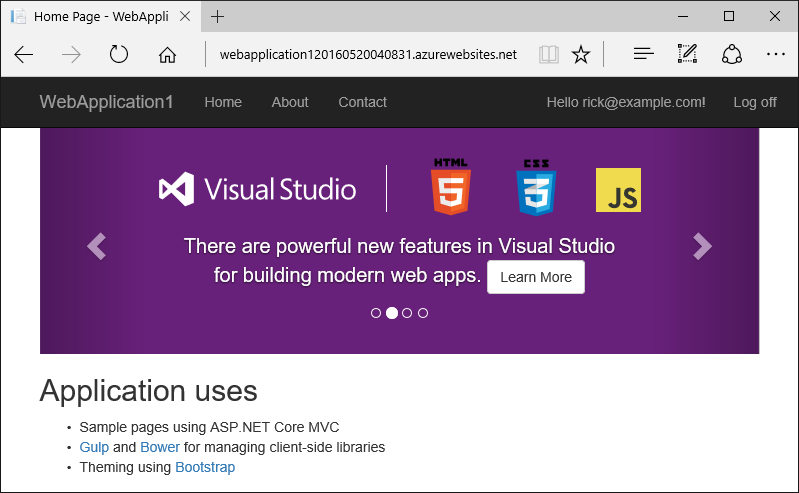Add page to favorites with star icon
799x493 pixels.
point(581,54)
